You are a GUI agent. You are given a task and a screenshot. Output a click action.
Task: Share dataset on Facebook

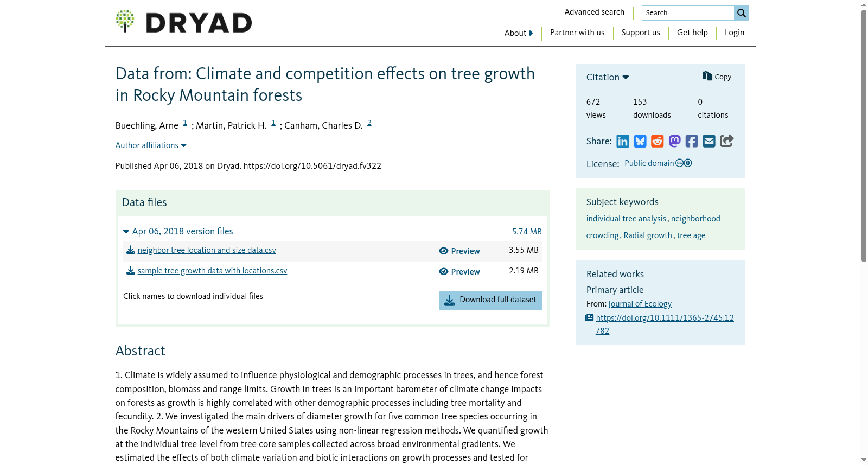coord(692,142)
